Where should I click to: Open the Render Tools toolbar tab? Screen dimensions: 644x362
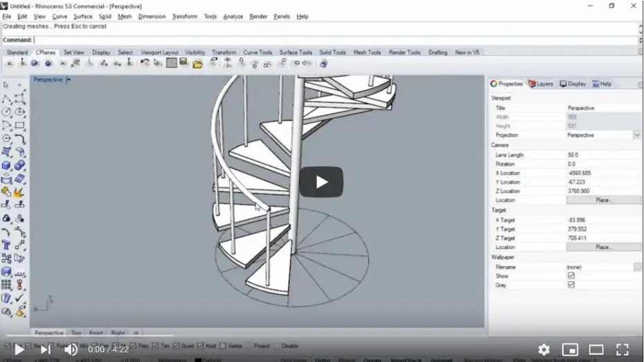tap(404, 53)
